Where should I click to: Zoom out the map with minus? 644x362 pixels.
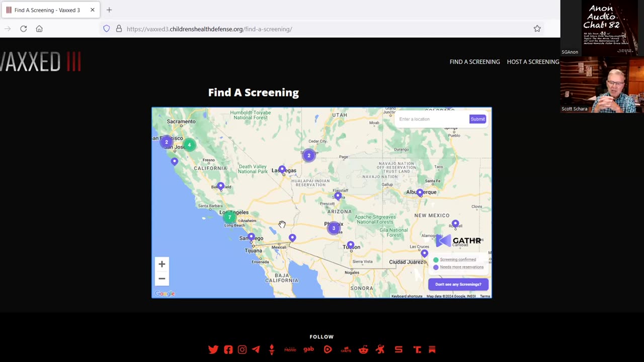[162, 279]
